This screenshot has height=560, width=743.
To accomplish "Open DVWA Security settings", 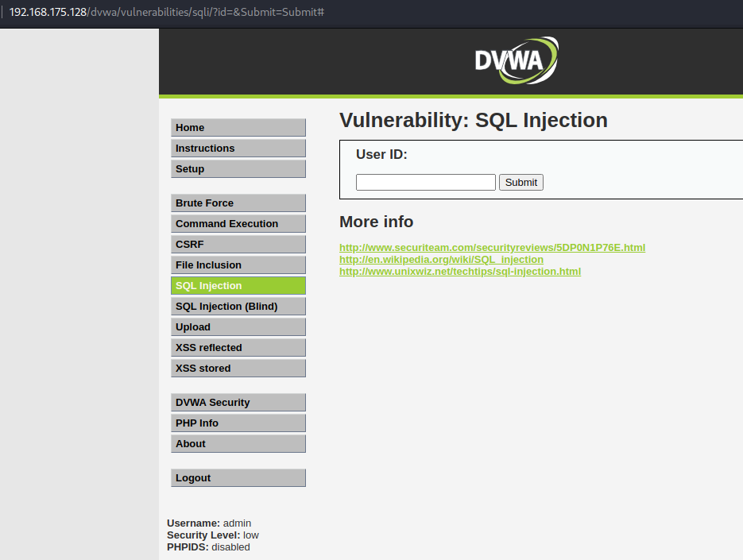I will [x=238, y=402].
